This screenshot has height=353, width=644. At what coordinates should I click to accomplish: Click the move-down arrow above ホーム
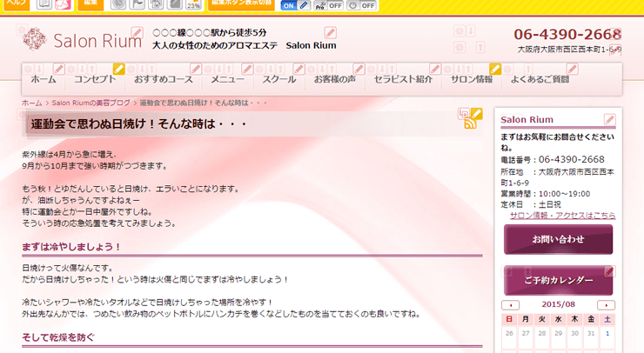tap(39, 69)
